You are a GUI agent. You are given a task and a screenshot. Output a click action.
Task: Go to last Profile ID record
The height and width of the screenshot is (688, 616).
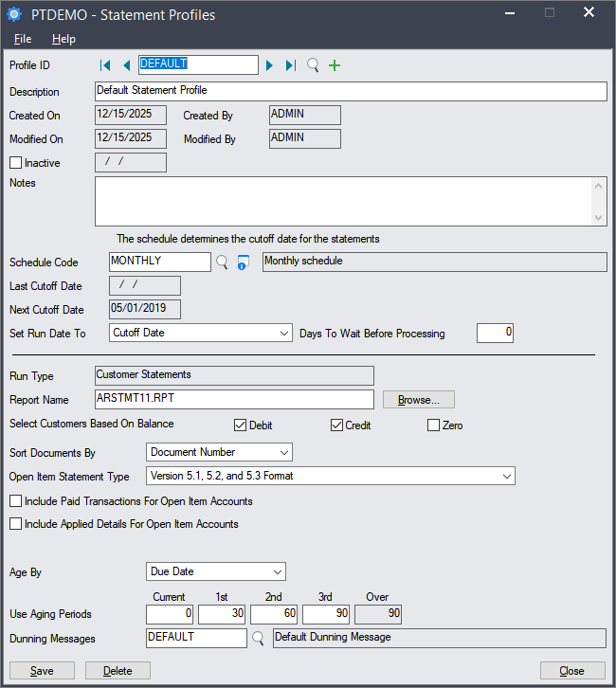pos(291,65)
